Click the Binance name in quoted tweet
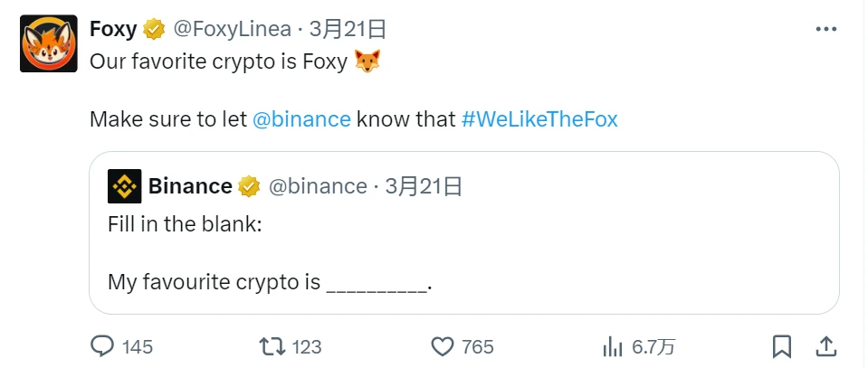 (190, 186)
